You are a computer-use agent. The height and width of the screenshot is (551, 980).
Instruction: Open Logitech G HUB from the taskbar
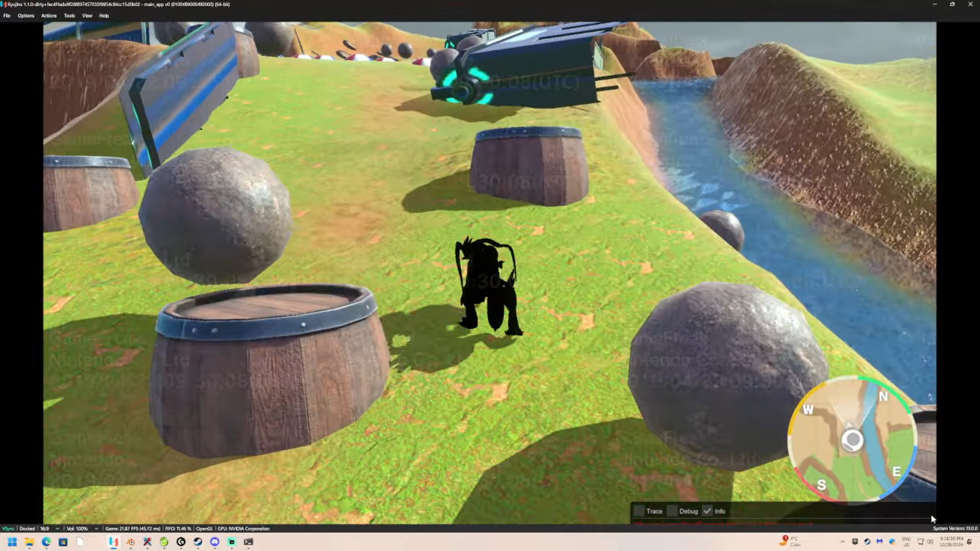coord(181,542)
